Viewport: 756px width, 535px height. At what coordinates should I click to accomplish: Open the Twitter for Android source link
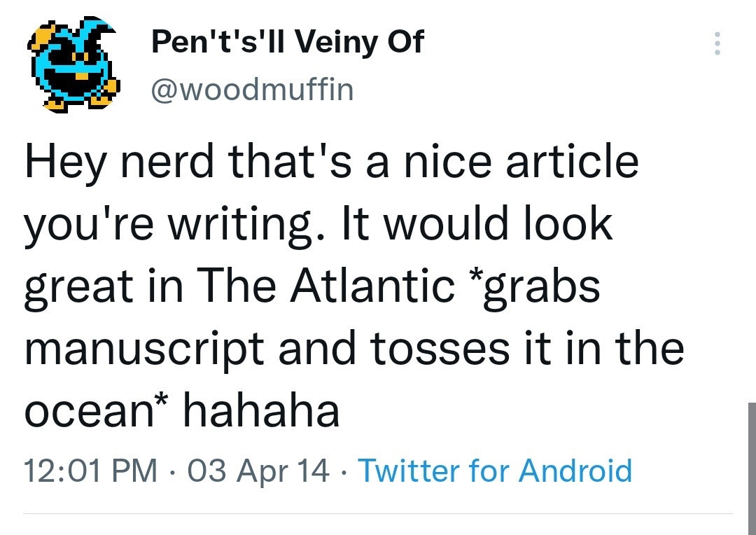tap(495, 471)
